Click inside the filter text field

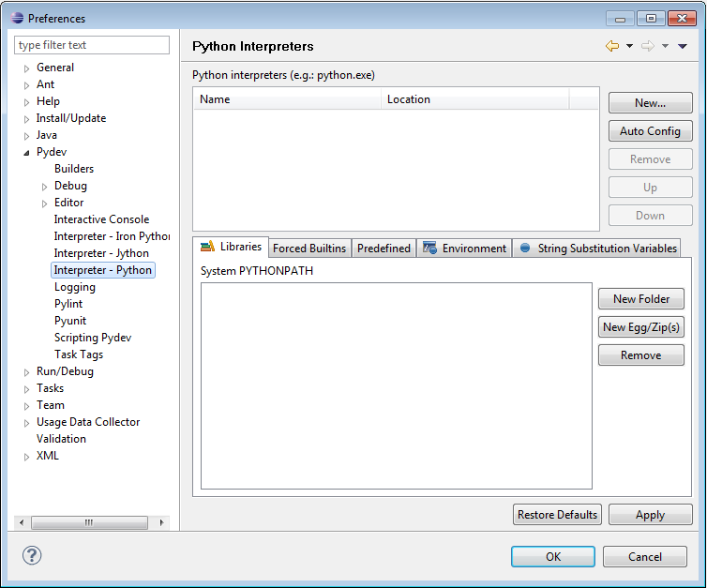point(92,45)
